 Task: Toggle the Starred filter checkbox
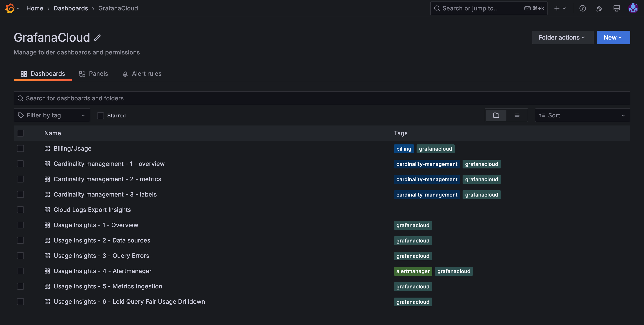click(100, 115)
